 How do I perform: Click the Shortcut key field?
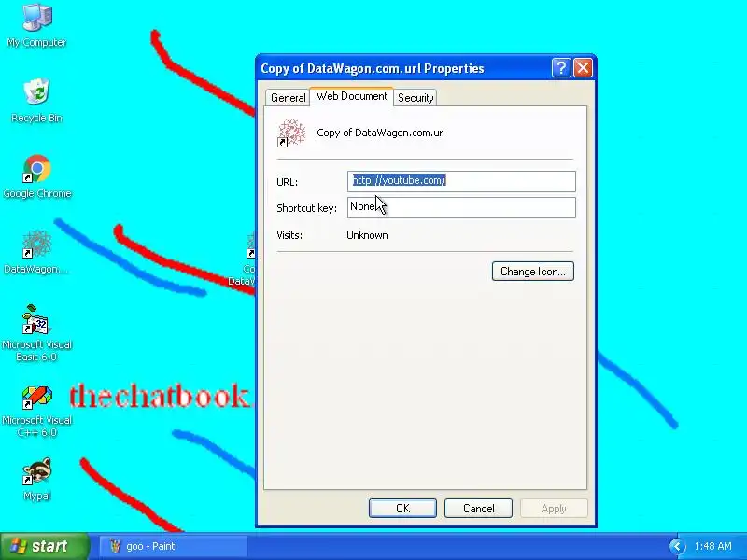coord(461,207)
